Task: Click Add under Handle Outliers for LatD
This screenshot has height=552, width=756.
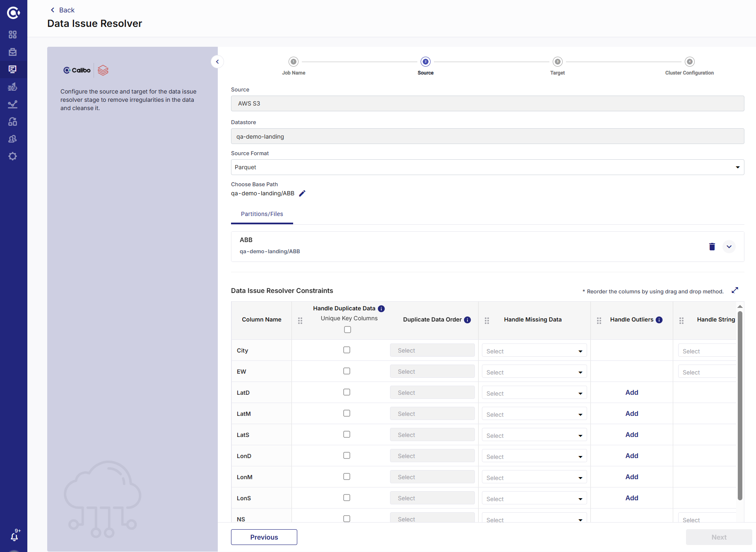Action: pyautogui.click(x=631, y=392)
